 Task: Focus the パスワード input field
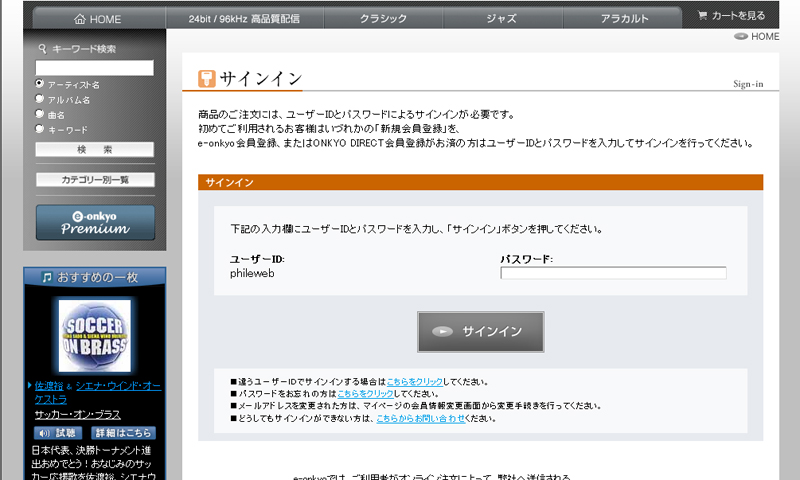(613, 273)
